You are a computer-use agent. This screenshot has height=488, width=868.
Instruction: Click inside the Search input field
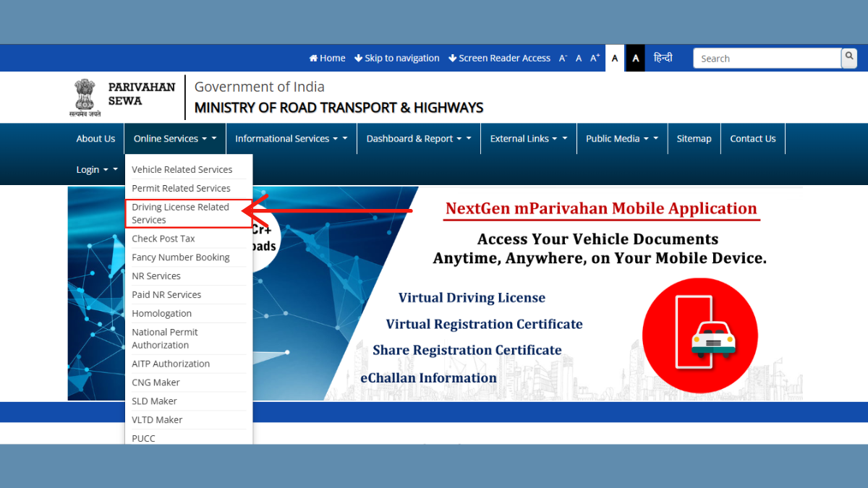coord(767,59)
